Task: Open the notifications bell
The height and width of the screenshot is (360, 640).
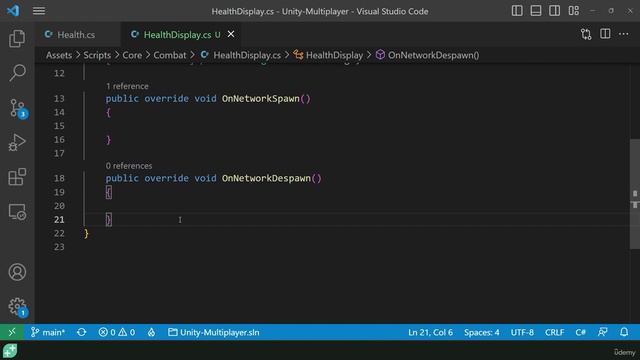Action: pos(624,332)
